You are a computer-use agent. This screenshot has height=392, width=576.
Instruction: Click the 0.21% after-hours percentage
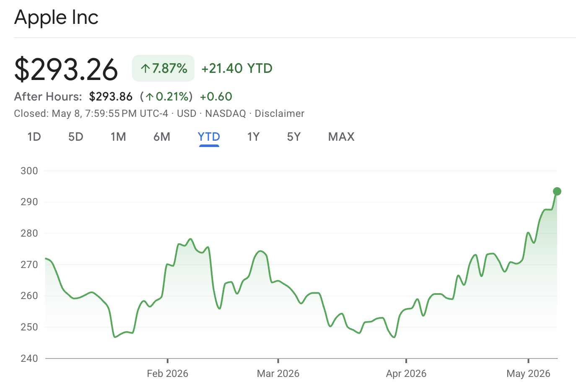tap(172, 97)
